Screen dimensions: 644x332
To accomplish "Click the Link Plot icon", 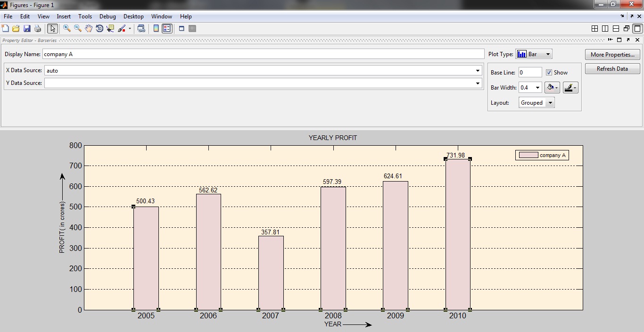I will (140, 28).
